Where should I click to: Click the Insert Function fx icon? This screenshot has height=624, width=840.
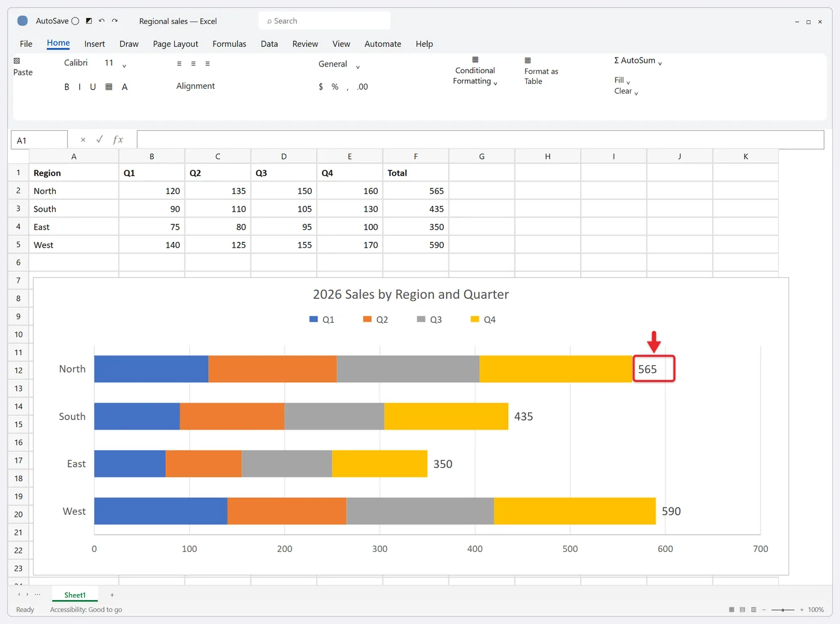point(118,140)
